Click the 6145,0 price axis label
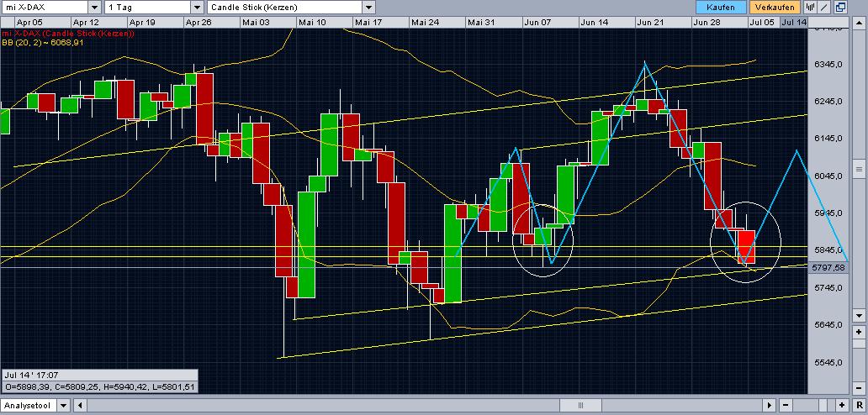The width and height of the screenshot is (868, 415). [x=828, y=138]
